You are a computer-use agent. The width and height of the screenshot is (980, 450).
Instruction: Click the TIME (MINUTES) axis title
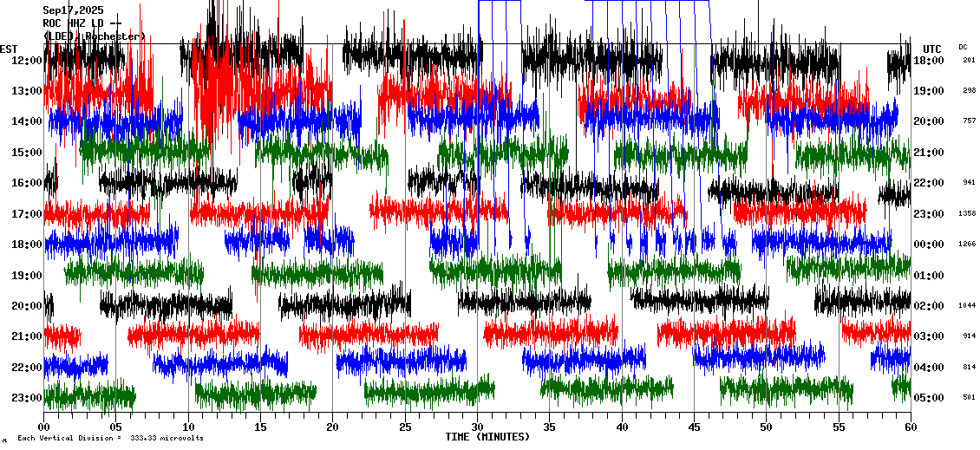tap(487, 437)
